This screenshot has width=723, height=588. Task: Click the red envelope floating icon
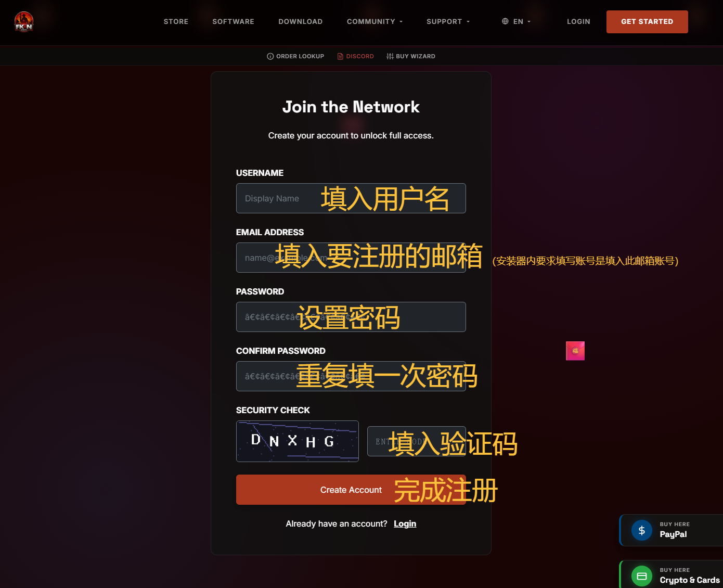(575, 351)
